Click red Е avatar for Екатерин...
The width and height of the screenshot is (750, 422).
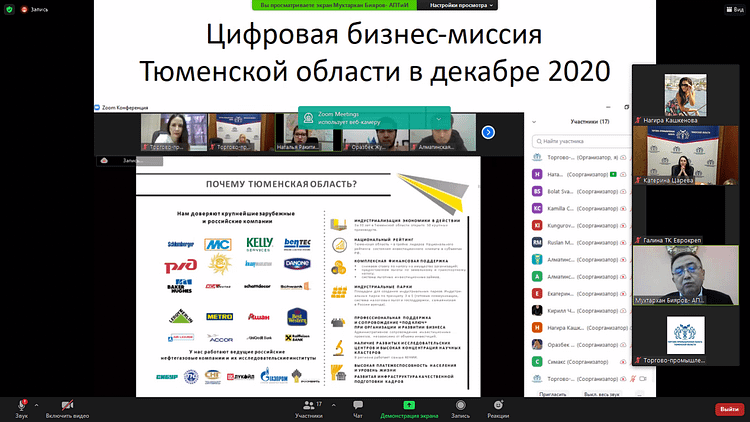[537, 294]
